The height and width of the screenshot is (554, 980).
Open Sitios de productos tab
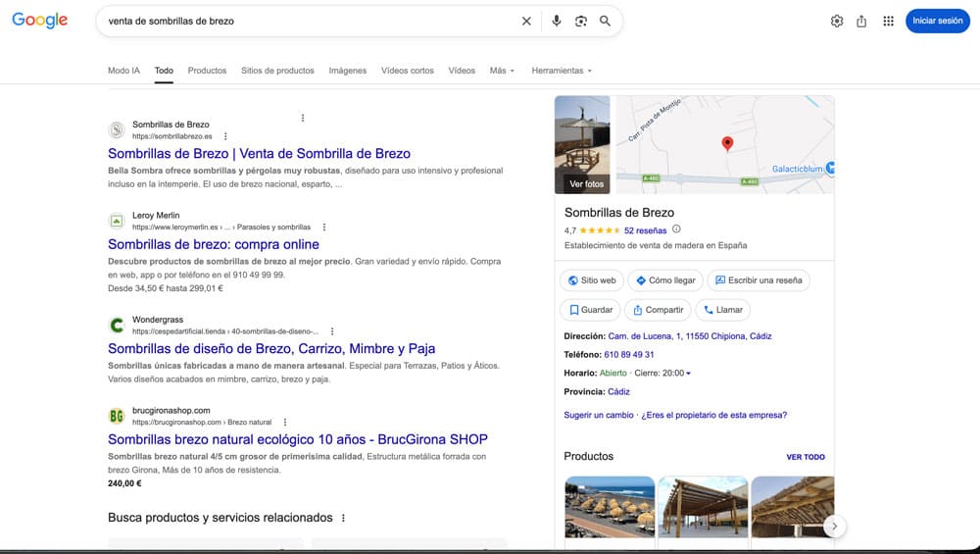tap(277, 71)
